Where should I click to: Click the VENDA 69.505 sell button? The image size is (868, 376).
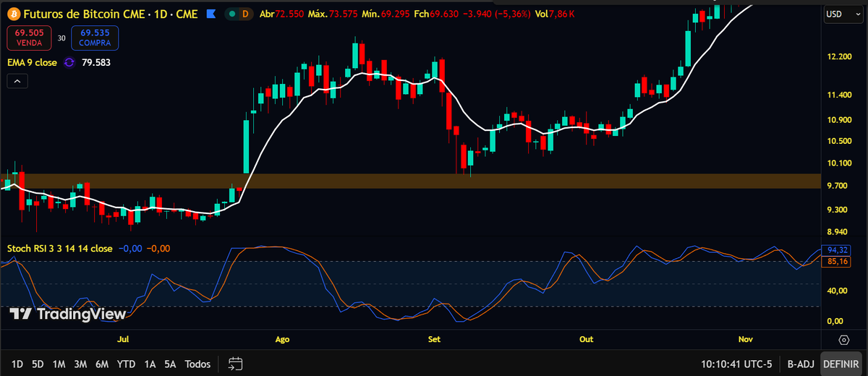coord(30,38)
